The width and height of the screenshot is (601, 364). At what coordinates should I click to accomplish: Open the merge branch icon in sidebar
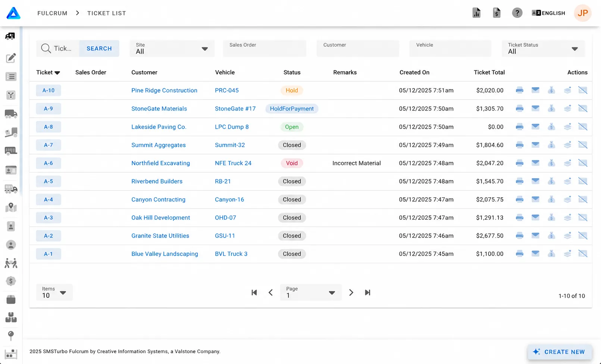coord(11,95)
